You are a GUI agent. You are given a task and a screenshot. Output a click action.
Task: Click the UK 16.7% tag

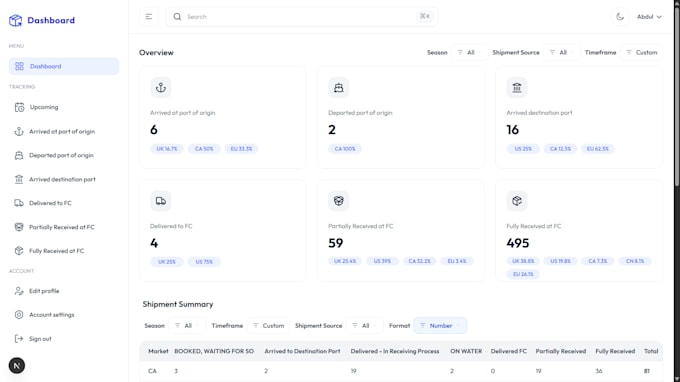tap(167, 149)
